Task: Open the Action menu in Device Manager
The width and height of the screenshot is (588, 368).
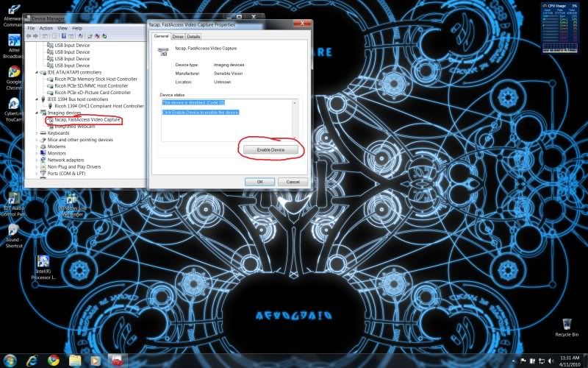Action: pos(46,28)
